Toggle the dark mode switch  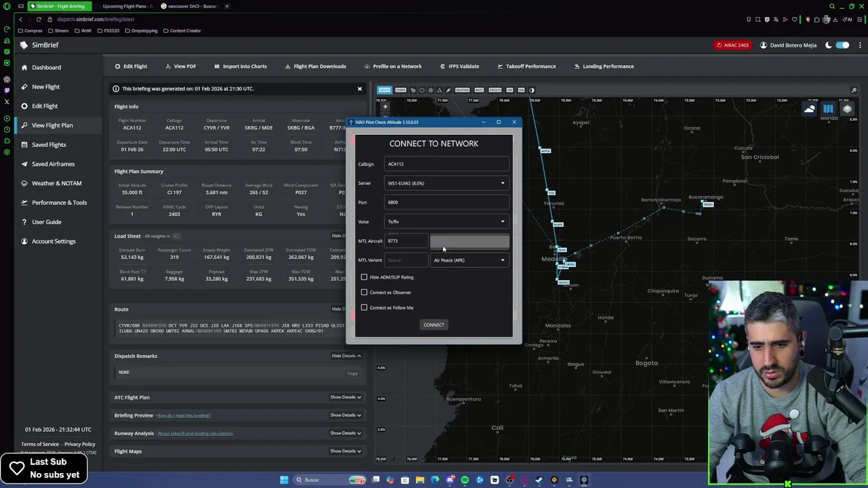(842, 45)
